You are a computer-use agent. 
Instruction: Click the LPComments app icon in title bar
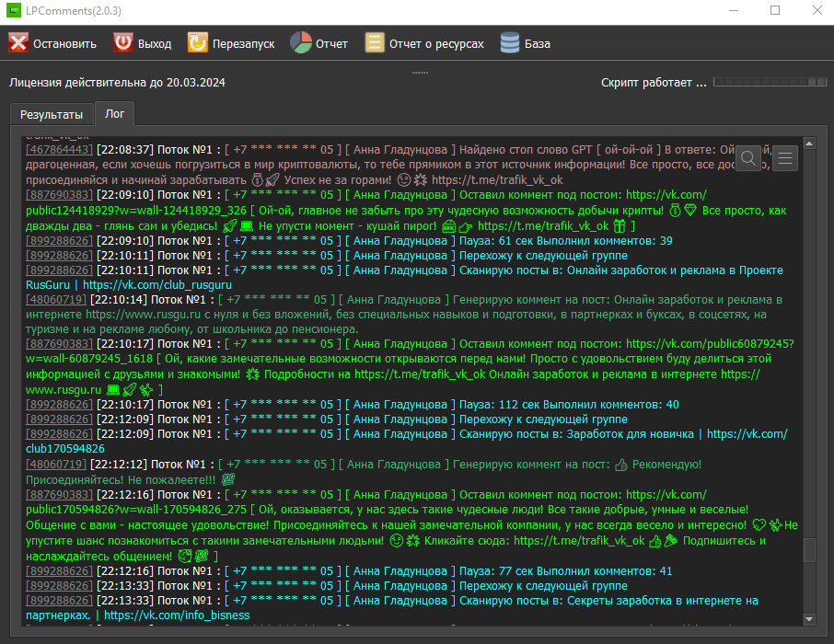tap(14, 11)
